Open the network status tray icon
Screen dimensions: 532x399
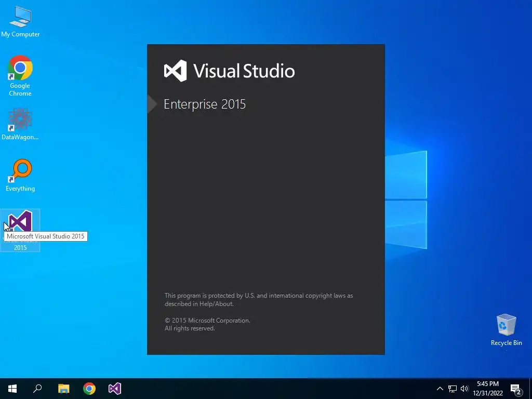point(453,389)
